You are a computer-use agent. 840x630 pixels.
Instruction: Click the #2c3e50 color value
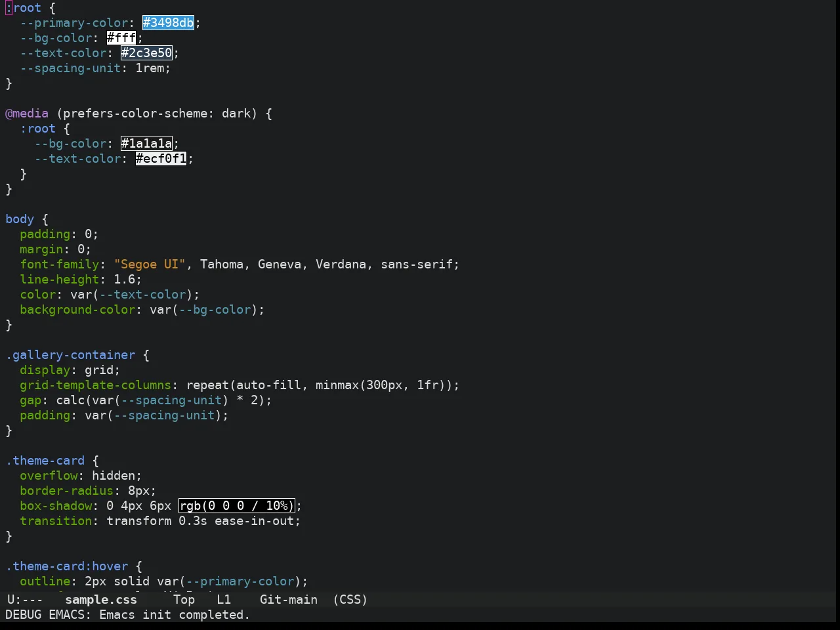(x=147, y=53)
